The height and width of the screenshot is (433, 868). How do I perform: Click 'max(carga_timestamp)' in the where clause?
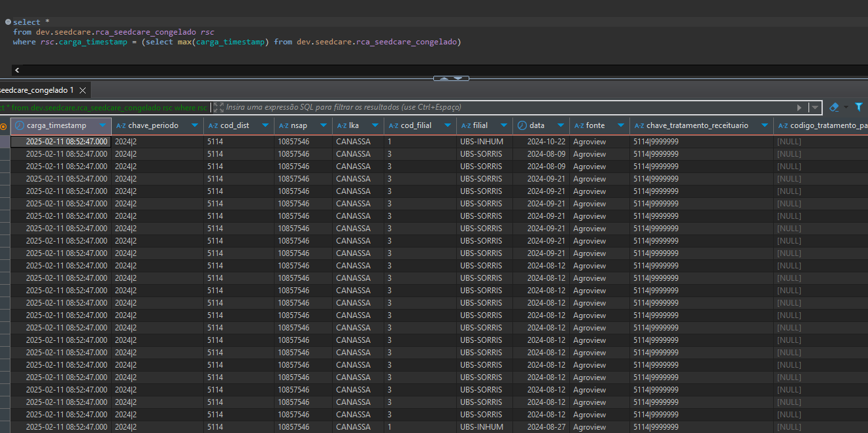click(x=224, y=42)
